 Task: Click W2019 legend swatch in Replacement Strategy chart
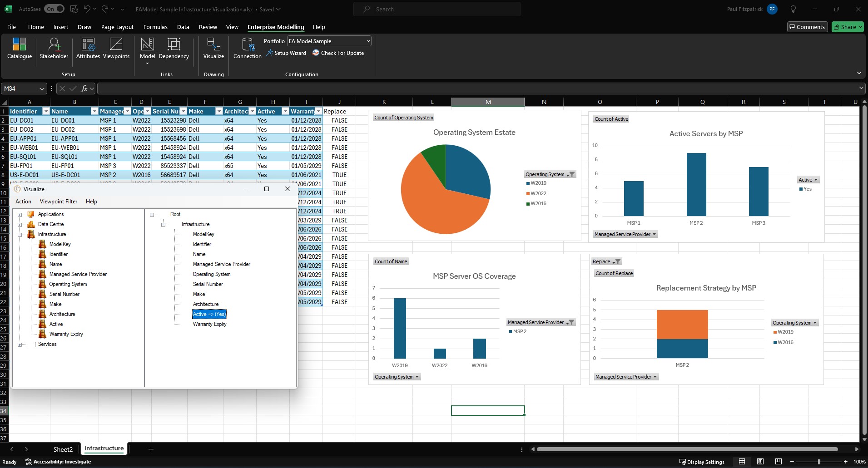pyautogui.click(x=775, y=332)
